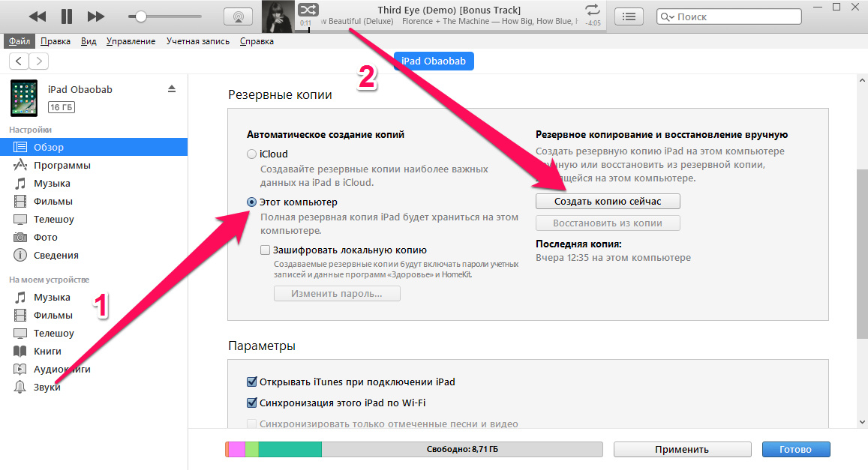The height and width of the screenshot is (470, 868).
Task: Open the Вид menu
Action: 89,41
